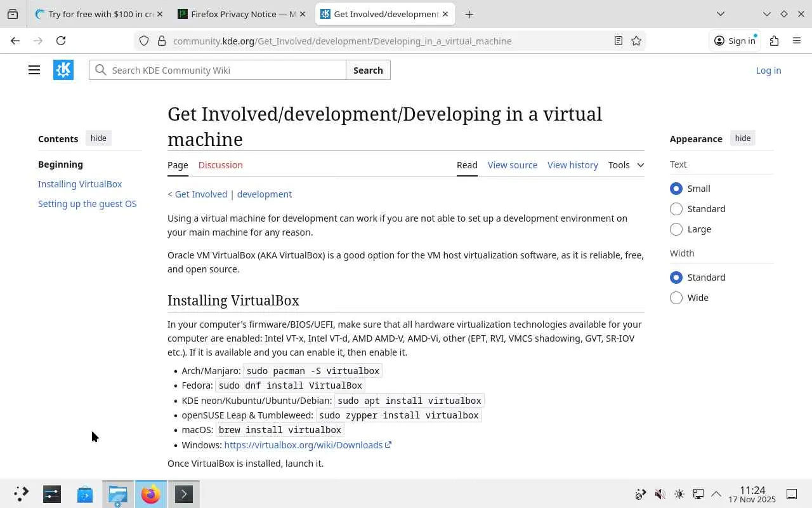Click the "sudo zypper install virtualbox" command text
This screenshot has width=812, height=508.
pos(398,415)
